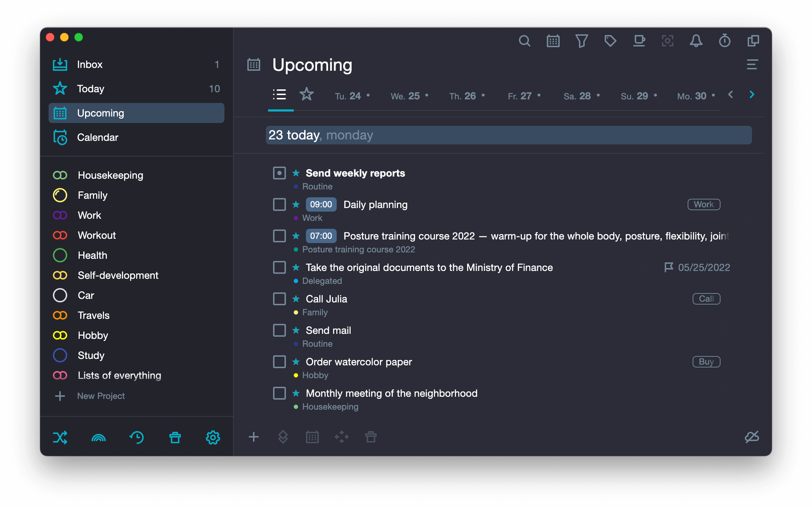The width and height of the screenshot is (812, 509).
Task: Click the 09:00 time badge
Action: (321, 204)
